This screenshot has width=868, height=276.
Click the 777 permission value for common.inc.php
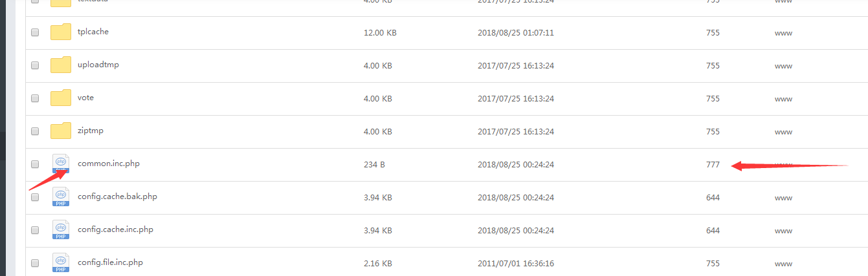pos(713,165)
